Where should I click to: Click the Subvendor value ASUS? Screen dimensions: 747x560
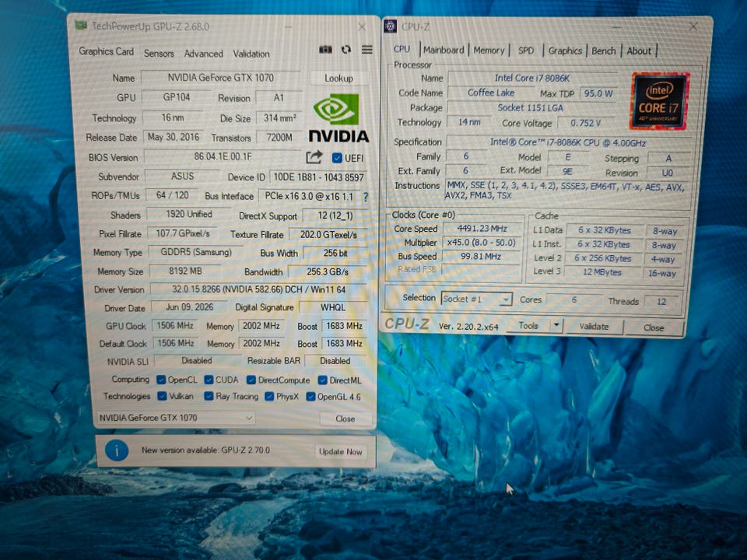click(x=182, y=177)
